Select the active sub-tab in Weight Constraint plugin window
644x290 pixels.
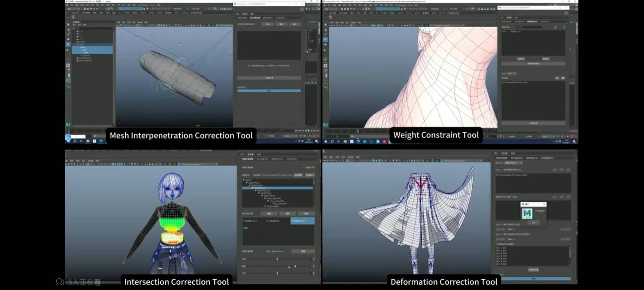(x=532, y=21)
